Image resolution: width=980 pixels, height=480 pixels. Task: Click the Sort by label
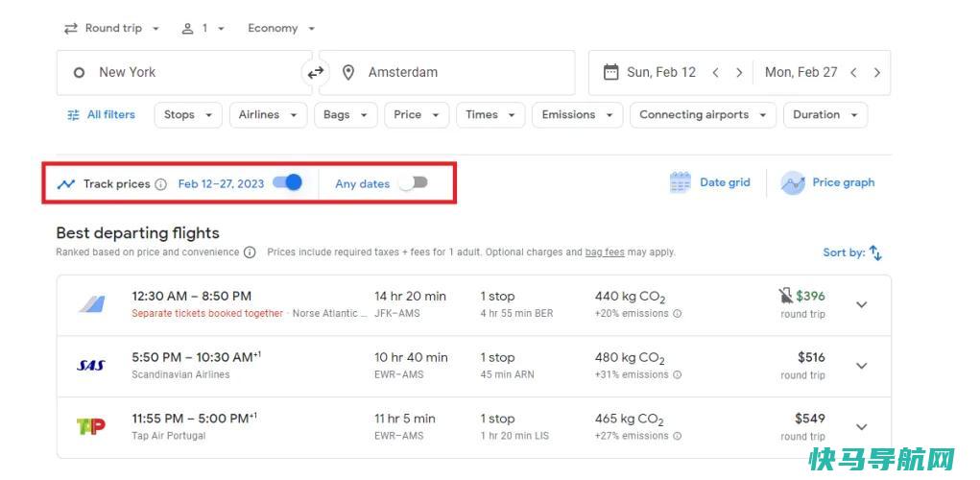pyautogui.click(x=844, y=252)
